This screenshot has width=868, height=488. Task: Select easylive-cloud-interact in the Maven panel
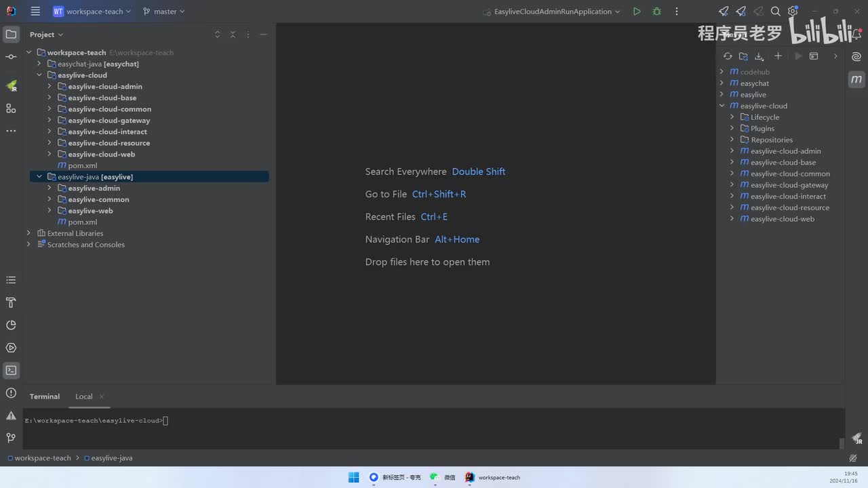click(x=788, y=197)
